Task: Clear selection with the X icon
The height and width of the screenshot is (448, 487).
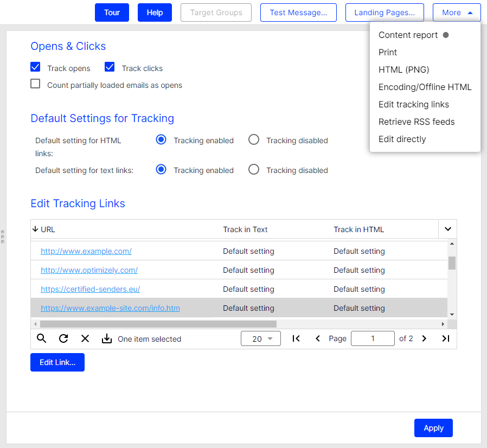Action: click(85, 338)
